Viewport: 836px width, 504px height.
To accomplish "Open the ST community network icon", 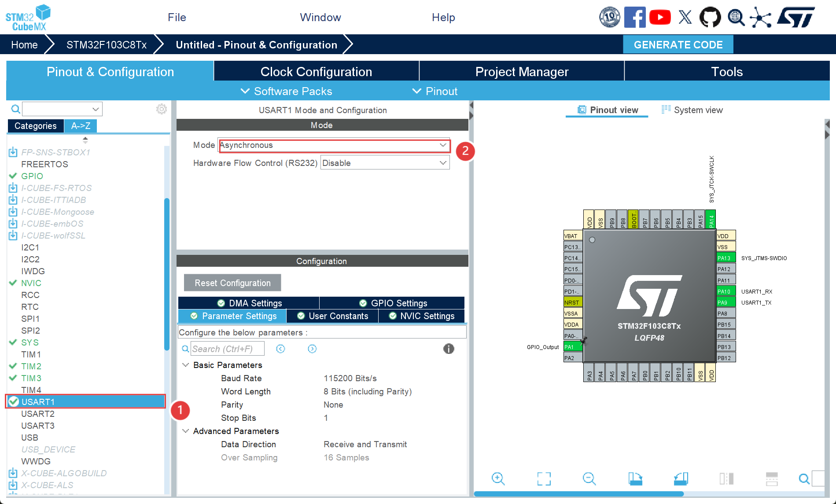I will click(760, 17).
